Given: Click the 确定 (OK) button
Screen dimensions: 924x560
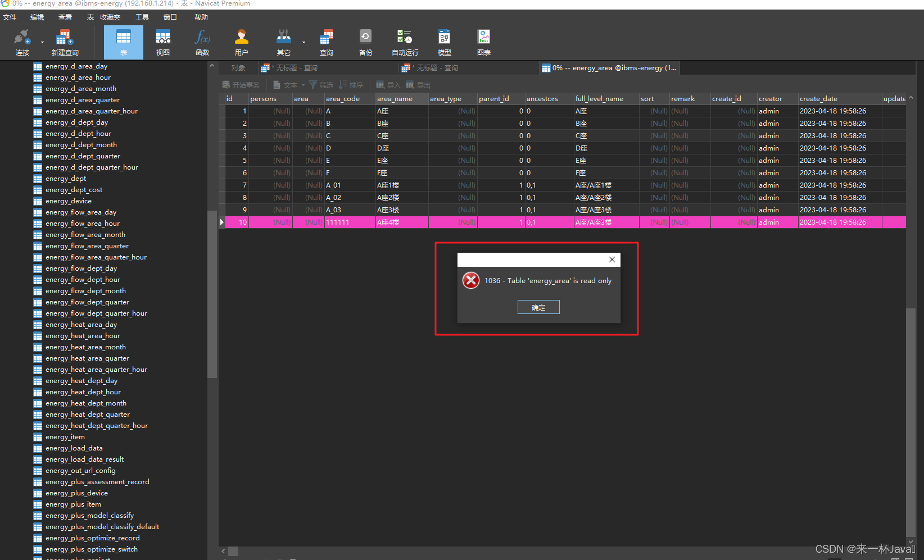Looking at the screenshot, I should tap(538, 307).
